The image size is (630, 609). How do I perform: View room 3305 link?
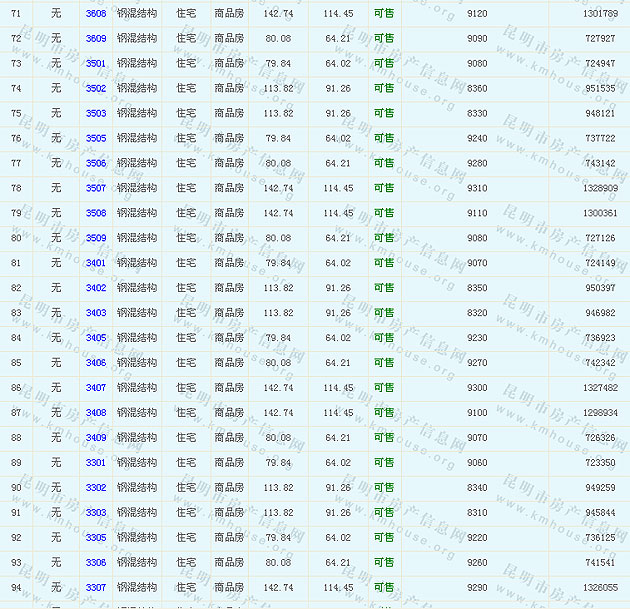[96, 538]
